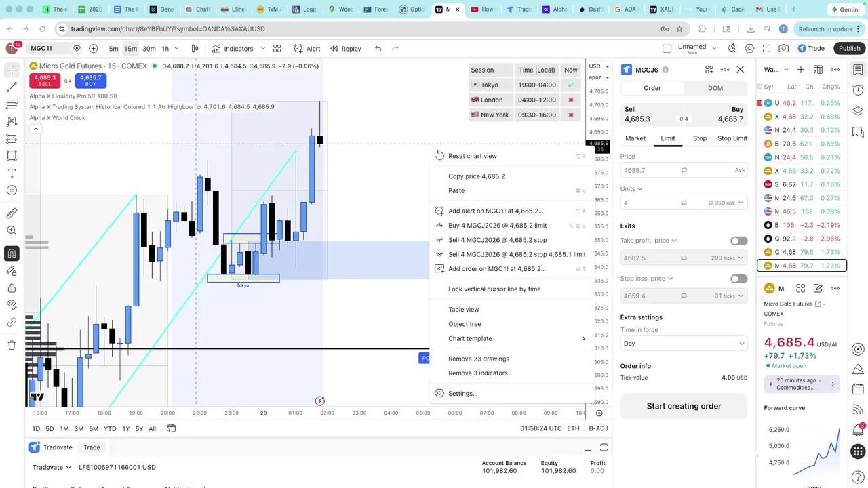The height and width of the screenshot is (488, 868).
Task: Open the Fibonacci retracement tools
Action: click(x=12, y=104)
